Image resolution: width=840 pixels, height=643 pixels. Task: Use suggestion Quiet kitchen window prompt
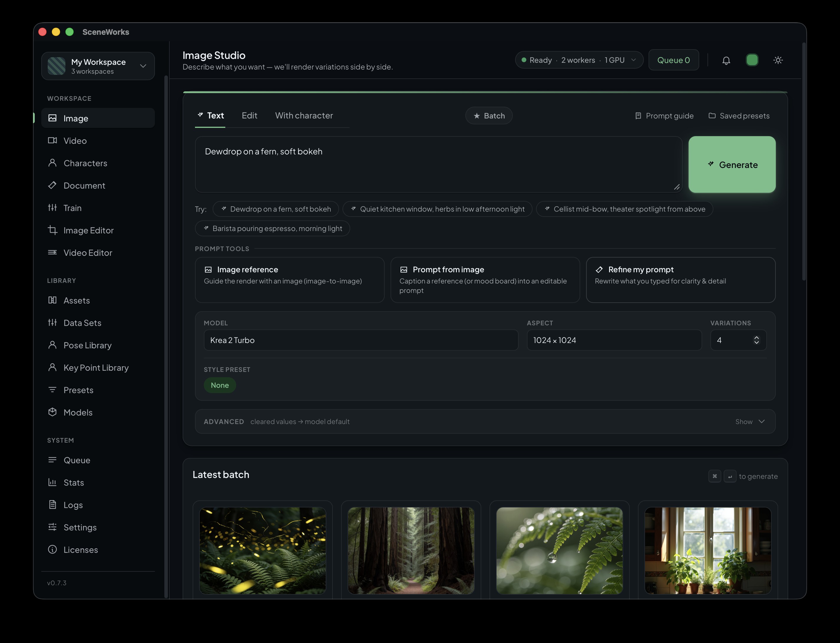tap(437, 209)
